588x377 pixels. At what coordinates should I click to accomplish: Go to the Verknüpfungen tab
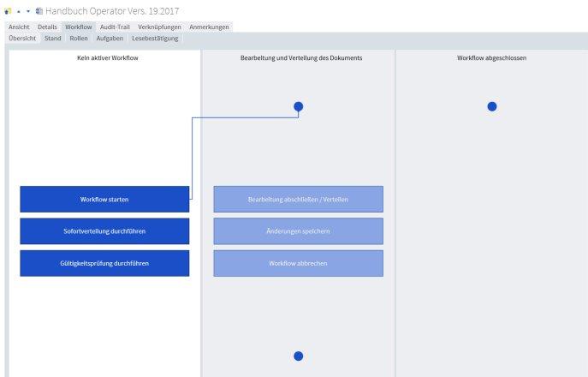tap(159, 27)
